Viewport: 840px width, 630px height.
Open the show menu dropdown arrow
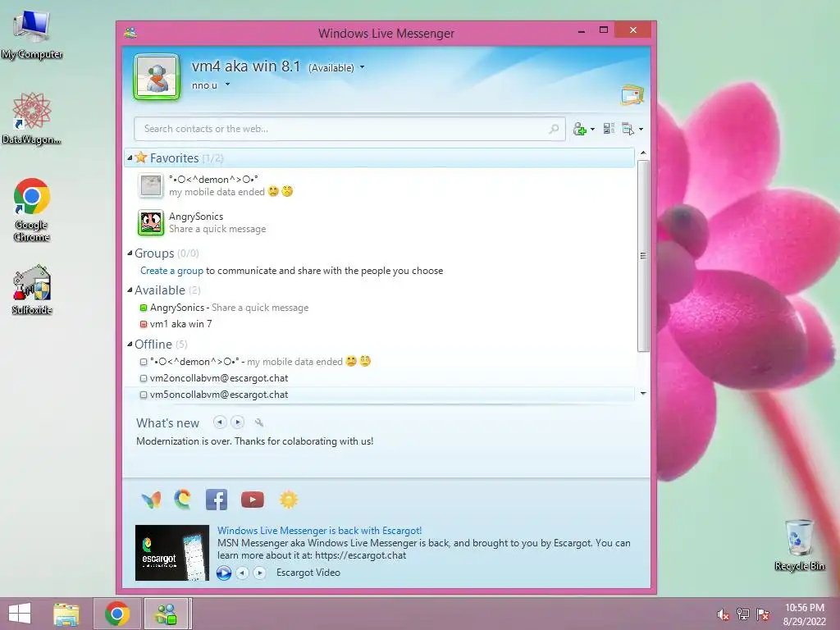click(641, 129)
